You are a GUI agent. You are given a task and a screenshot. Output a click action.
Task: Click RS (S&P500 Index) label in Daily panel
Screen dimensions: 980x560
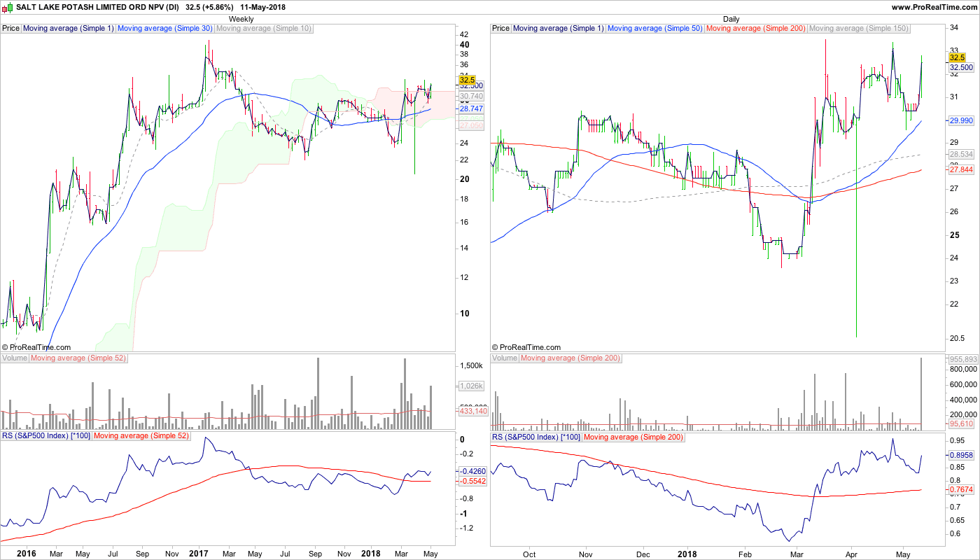[x=535, y=437]
